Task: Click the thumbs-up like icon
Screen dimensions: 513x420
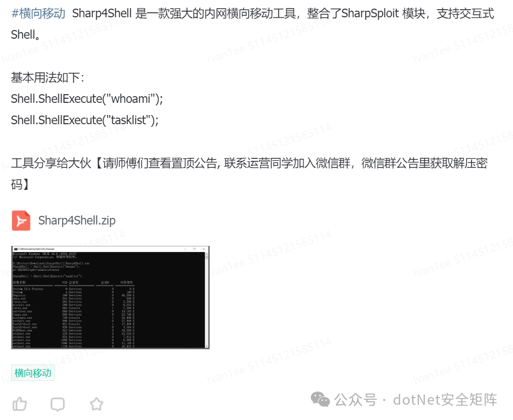Action: point(20,404)
